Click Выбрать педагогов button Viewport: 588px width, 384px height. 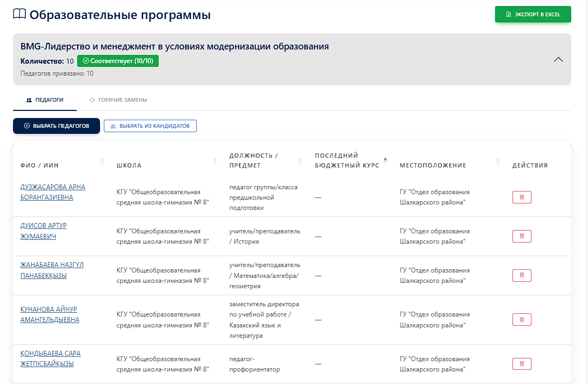click(57, 126)
